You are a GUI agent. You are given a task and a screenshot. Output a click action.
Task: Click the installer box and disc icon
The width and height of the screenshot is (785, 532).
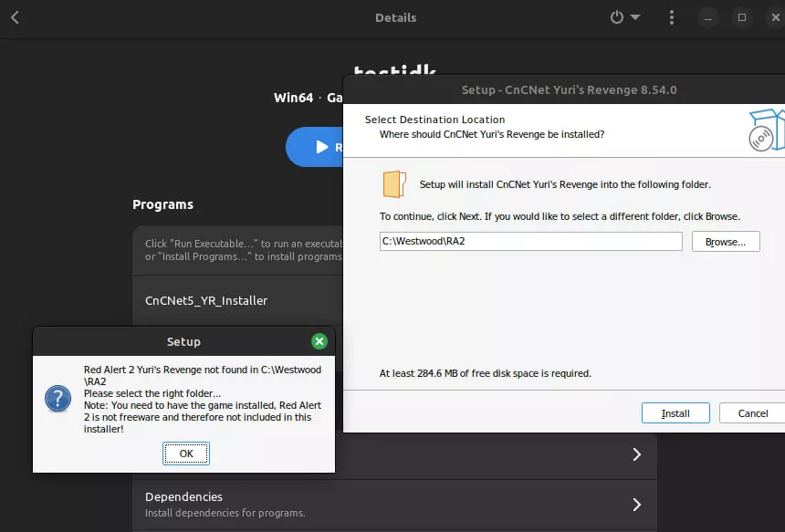point(766,130)
